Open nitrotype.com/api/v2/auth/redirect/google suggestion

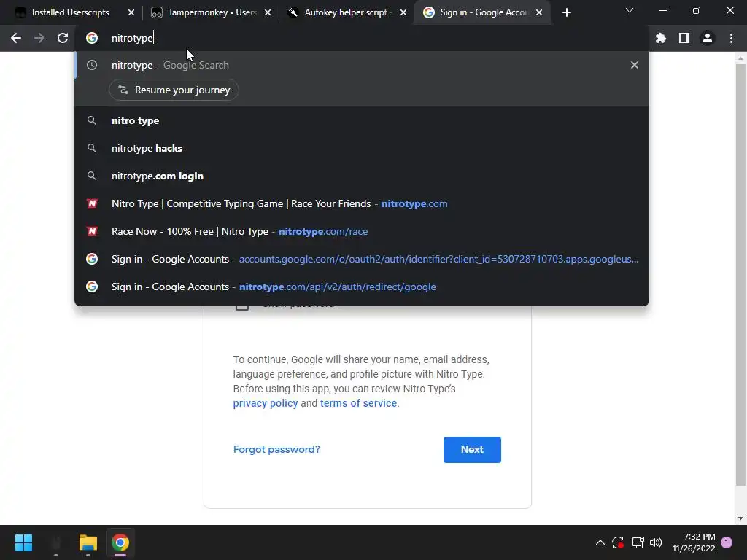click(362, 286)
